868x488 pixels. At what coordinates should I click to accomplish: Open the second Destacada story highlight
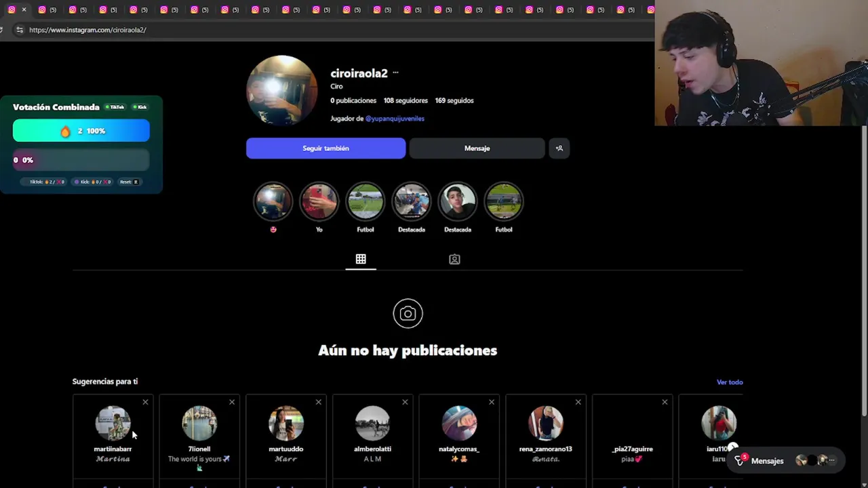[x=458, y=202]
